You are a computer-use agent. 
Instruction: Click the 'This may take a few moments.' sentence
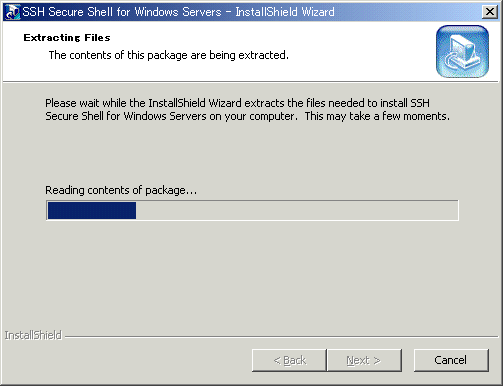(377, 116)
